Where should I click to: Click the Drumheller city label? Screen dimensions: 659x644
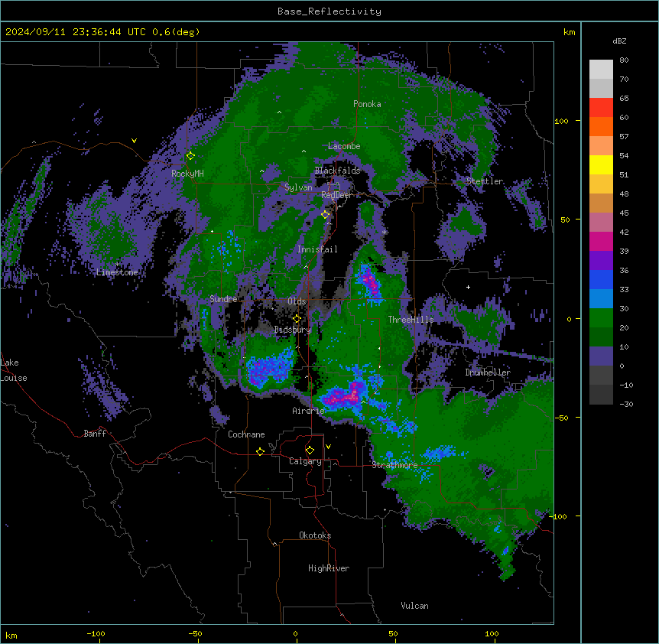coord(488,372)
